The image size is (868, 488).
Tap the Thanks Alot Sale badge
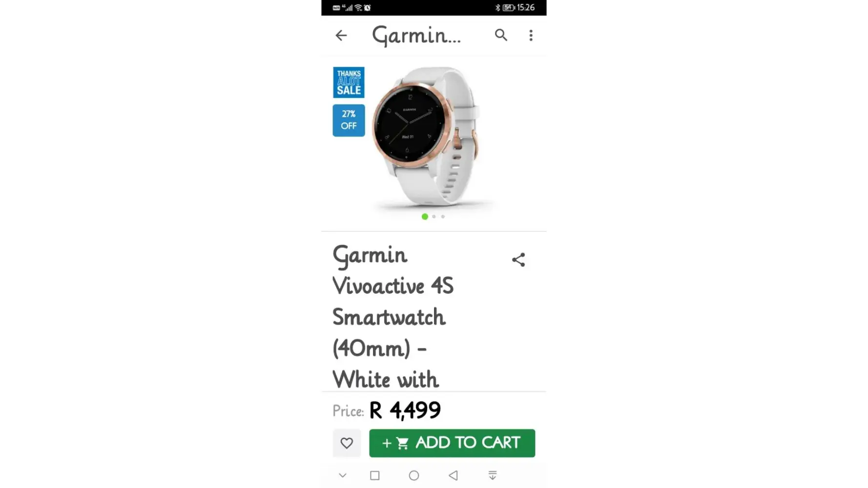point(349,82)
